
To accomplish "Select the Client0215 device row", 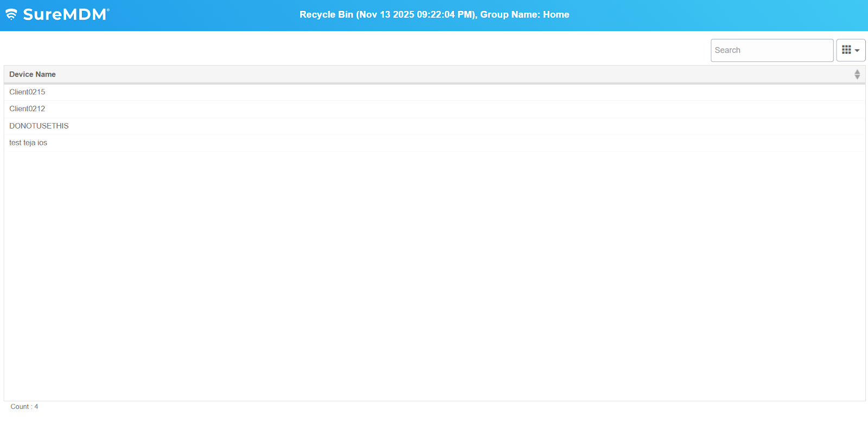I will (27, 92).
